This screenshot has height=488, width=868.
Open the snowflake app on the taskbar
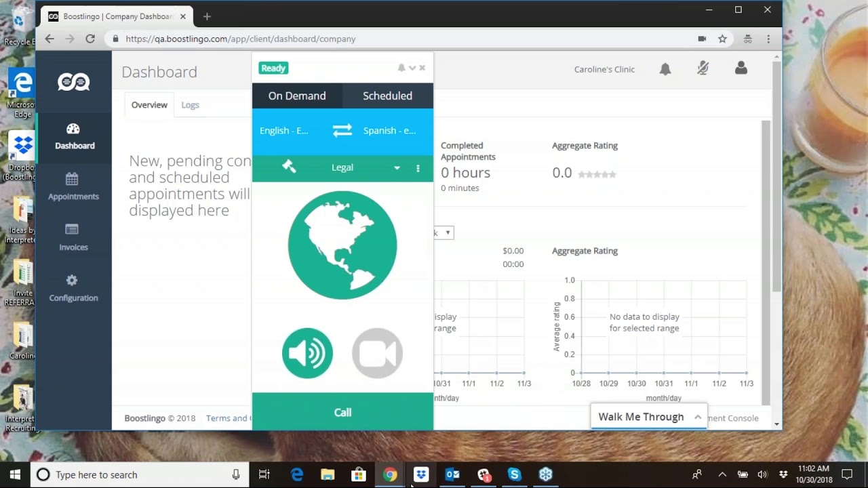pyautogui.click(x=545, y=474)
